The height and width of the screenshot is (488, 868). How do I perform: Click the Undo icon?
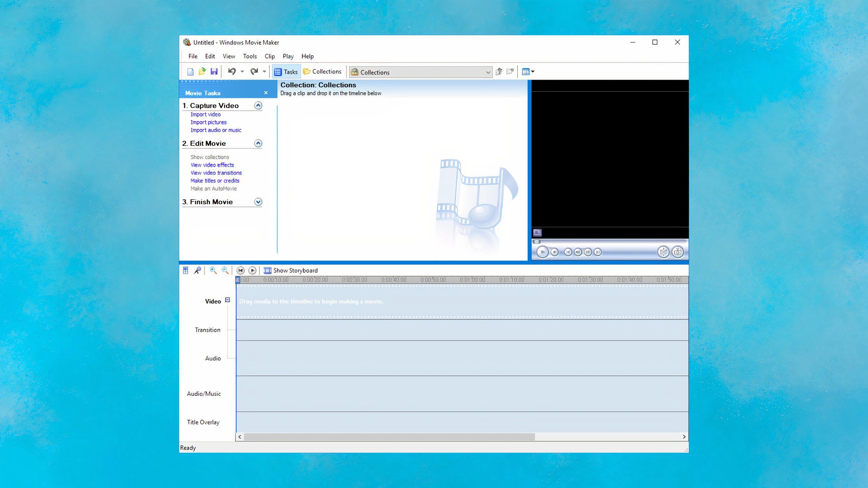pyautogui.click(x=233, y=72)
